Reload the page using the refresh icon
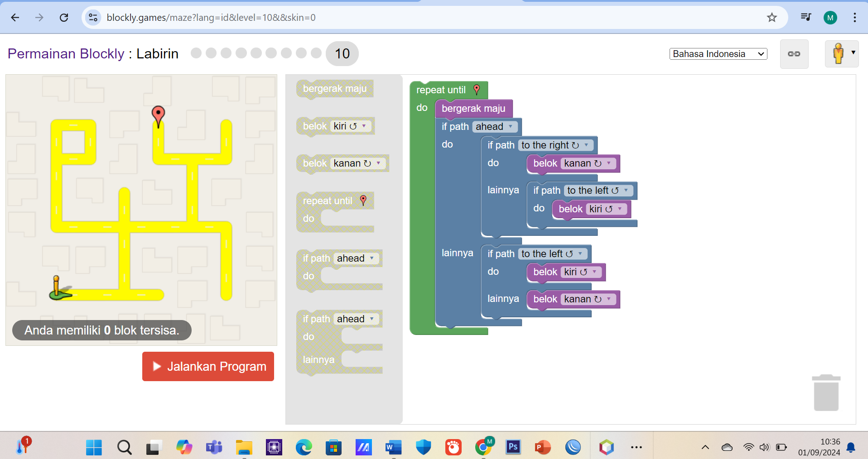Screen dimensions: 868x459 point(64,18)
